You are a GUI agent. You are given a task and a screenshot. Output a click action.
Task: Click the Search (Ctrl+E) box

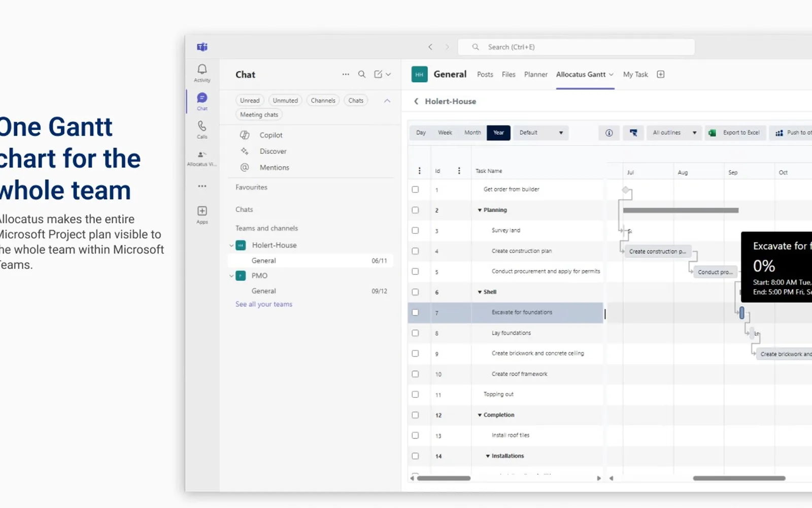[x=576, y=47]
